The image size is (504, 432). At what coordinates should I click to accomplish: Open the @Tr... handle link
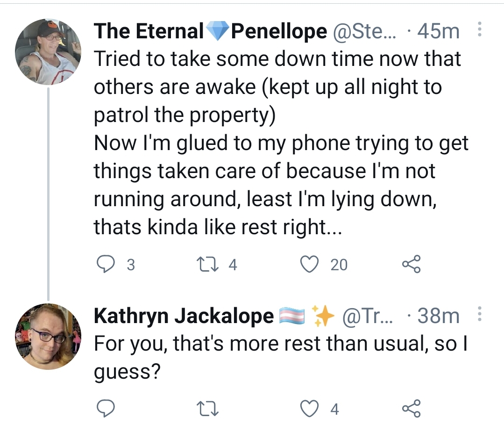(x=368, y=316)
